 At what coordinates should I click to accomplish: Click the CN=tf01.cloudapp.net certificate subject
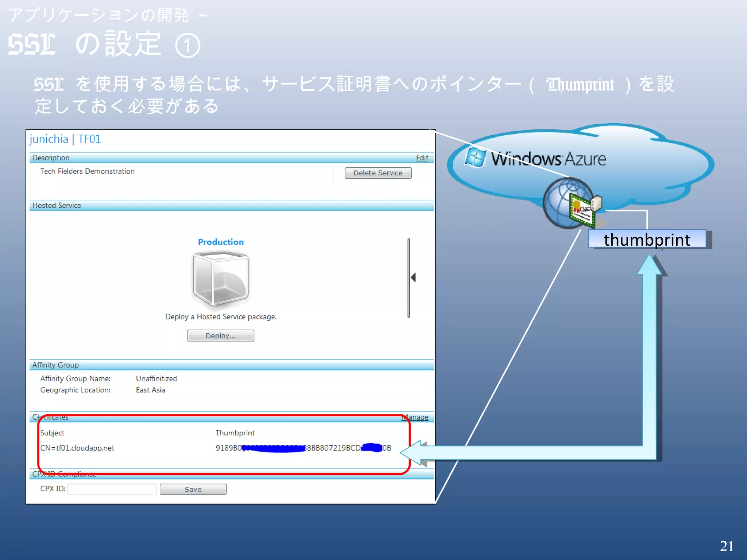pos(77,448)
